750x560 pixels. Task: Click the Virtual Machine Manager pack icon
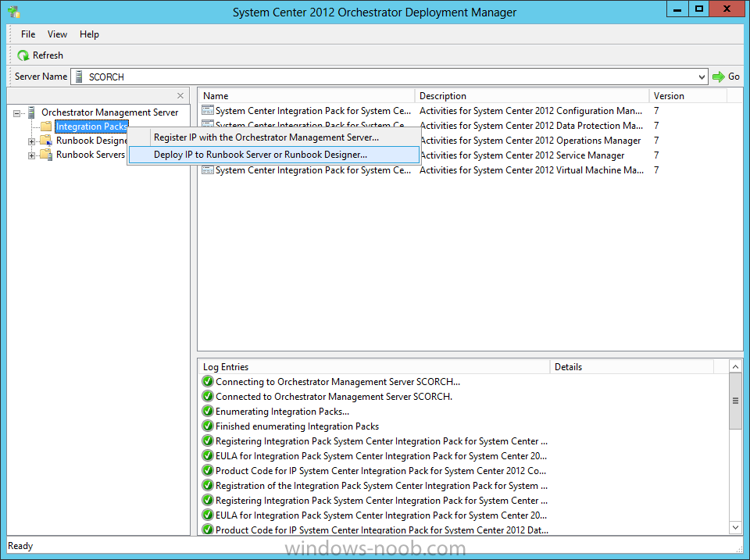tap(208, 169)
